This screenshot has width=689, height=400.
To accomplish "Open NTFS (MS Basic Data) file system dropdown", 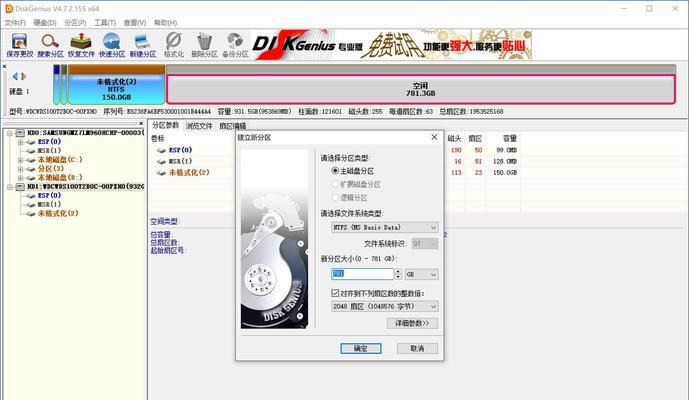I will tap(384, 227).
